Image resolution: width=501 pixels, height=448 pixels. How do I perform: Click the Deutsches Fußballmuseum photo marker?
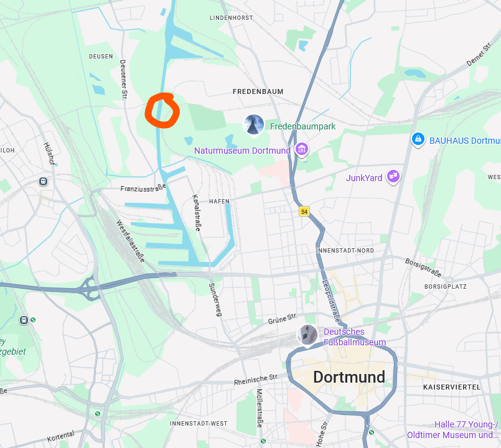coord(307,335)
